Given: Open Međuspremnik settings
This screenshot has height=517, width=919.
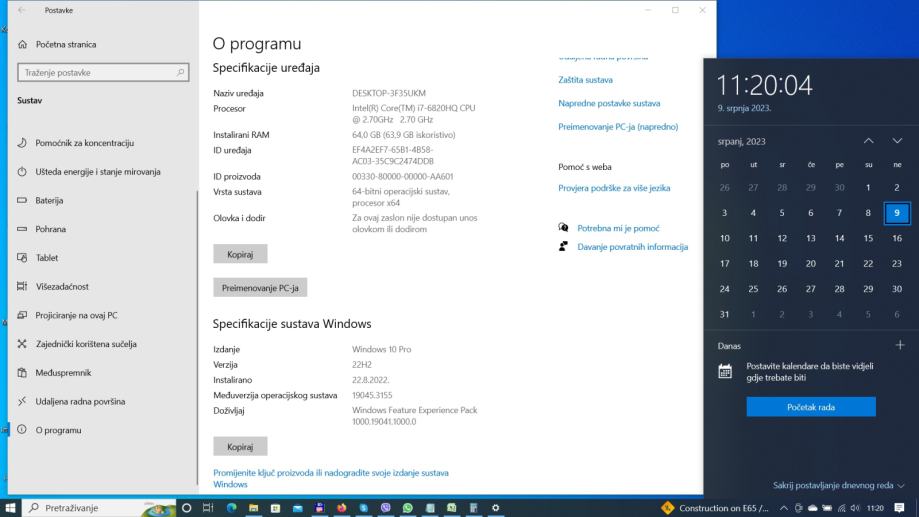Looking at the screenshot, I should [x=63, y=373].
